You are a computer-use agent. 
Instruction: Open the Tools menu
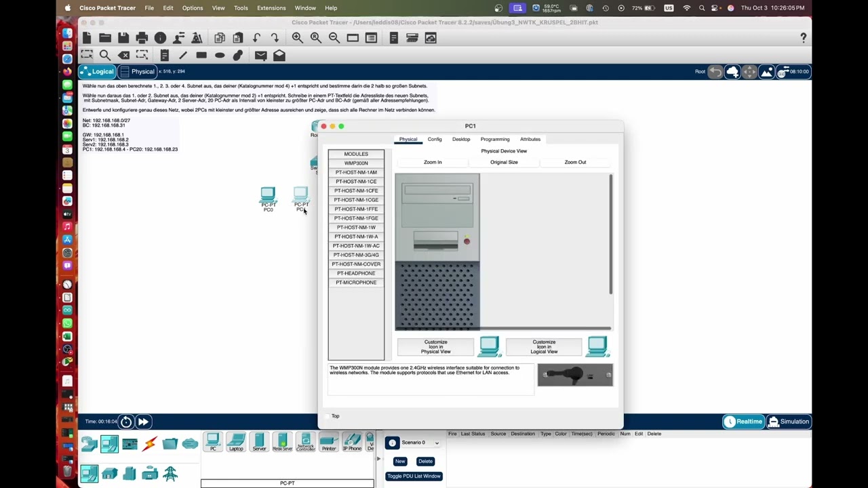pyautogui.click(x=241, y=8)
